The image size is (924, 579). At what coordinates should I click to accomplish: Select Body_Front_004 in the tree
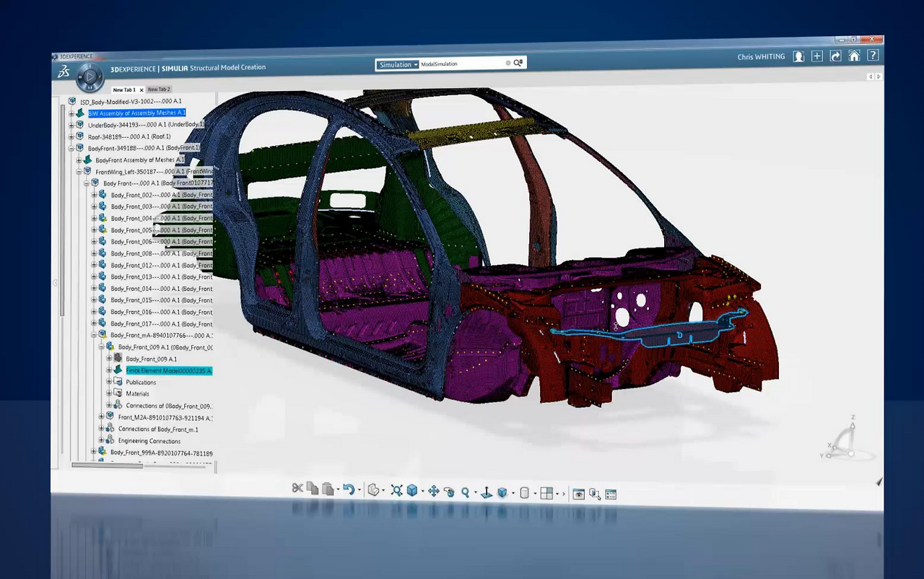[161, 218]
